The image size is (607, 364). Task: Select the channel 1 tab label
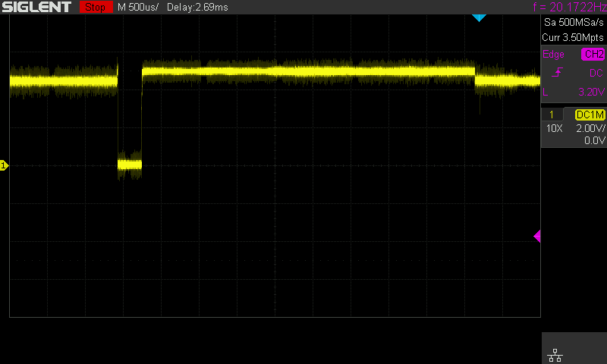pyautogui.click(x=552, y=115)
